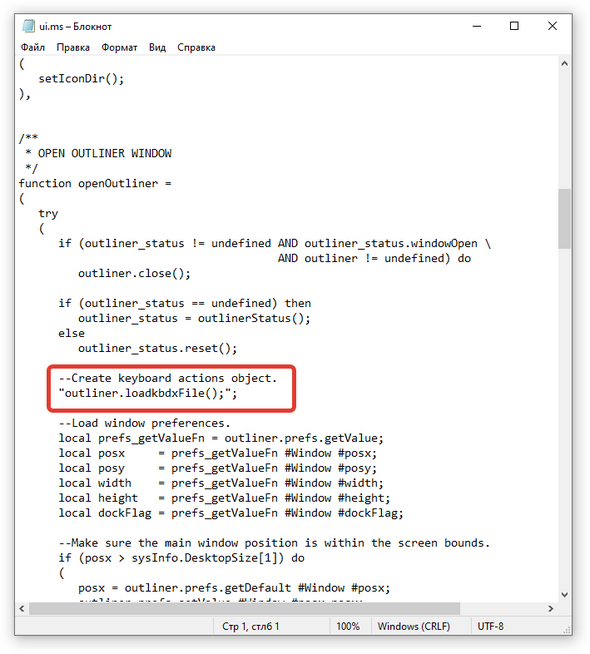Click the horizontal scrollbar thumb

click(x=244, y=609)
